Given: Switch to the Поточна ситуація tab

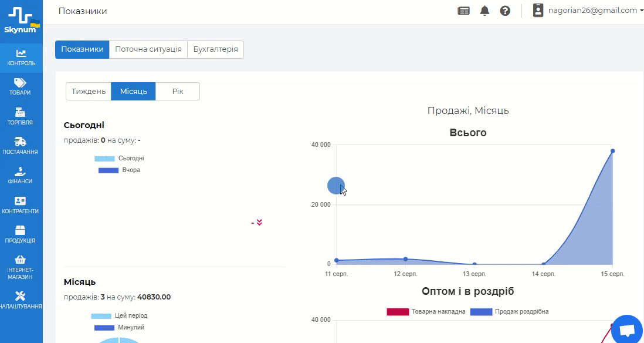Looking at the screenshot, I should [x=148, y=49].
